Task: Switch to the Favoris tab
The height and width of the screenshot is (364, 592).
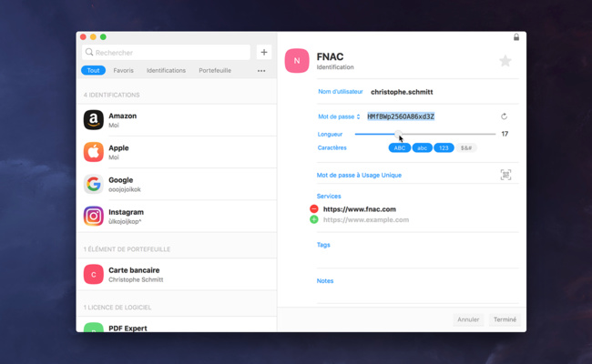Action: (123, 71)
